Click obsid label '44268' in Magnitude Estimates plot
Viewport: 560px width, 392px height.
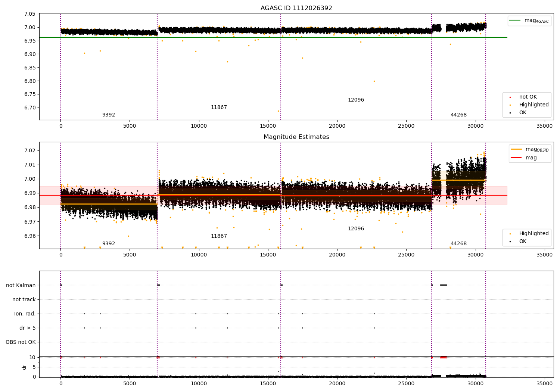tap(458, 244)
